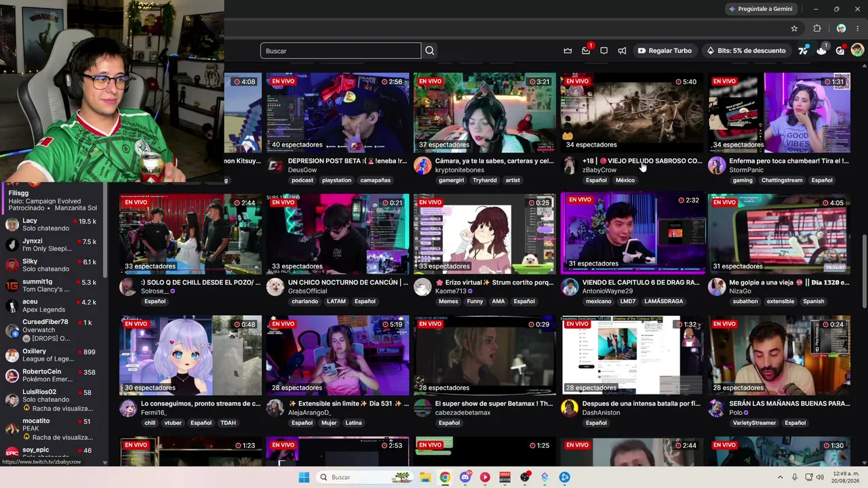Open Fermi16_ channel avatar
The image size is (868, 488).
click(127, 408)
